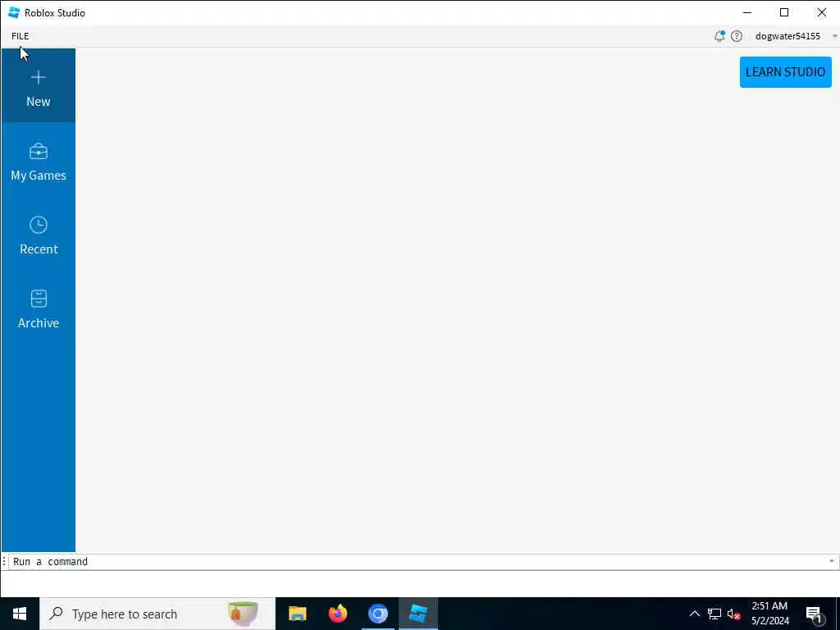The height and width of the screenshot is (630, 840).
Task: Select the New tab in sidebar
Action: click(x=38, y=85)
